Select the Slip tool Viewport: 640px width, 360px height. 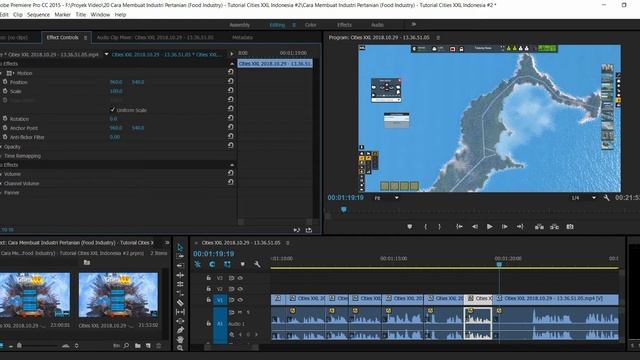(180, 312)
